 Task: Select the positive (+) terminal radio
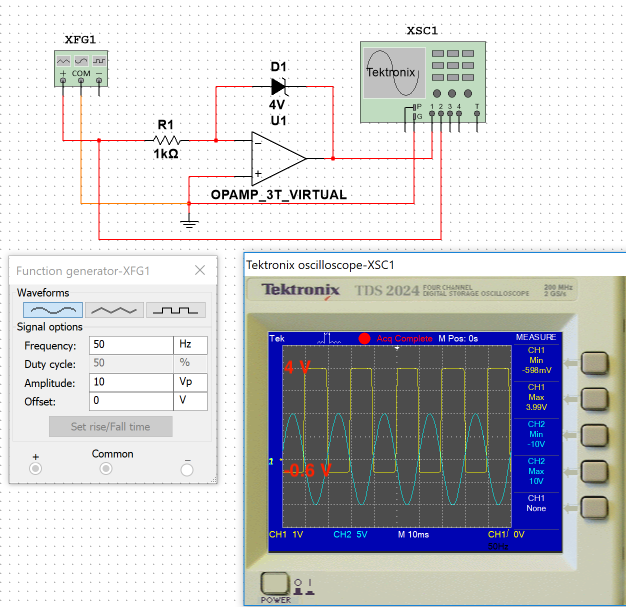pyautogui.click(x=36, y=468)
